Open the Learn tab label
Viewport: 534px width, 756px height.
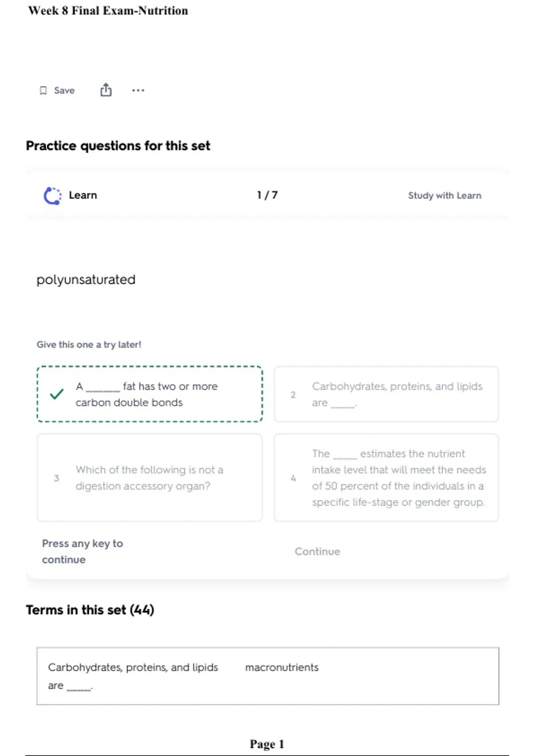[x=83, y=195]
